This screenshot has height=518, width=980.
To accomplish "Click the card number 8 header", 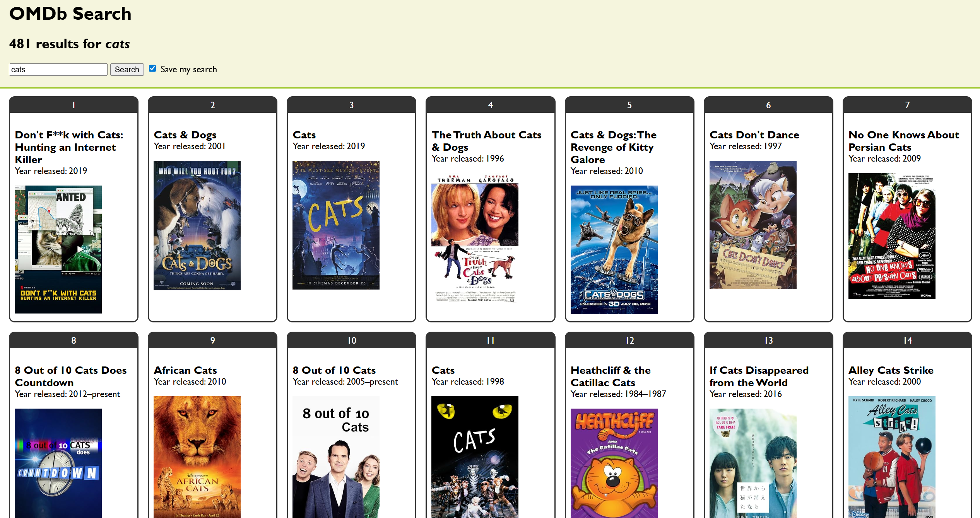I will (x=74, y=340).
